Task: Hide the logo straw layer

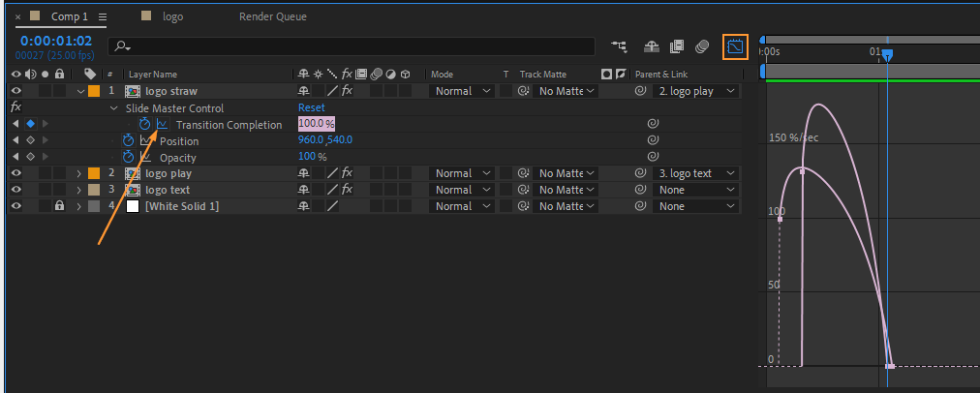Action: [x=15, y=91]
